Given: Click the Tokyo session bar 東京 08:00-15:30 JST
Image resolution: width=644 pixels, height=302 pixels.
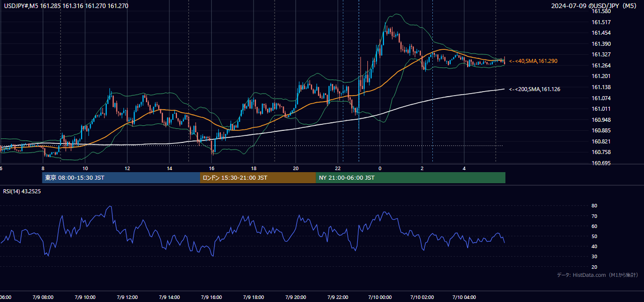Looking at the screenshot, I should [x=121, y=178].
